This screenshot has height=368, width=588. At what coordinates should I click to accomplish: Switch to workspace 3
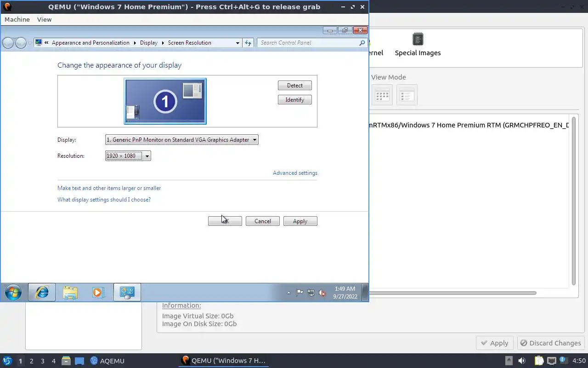42,361
